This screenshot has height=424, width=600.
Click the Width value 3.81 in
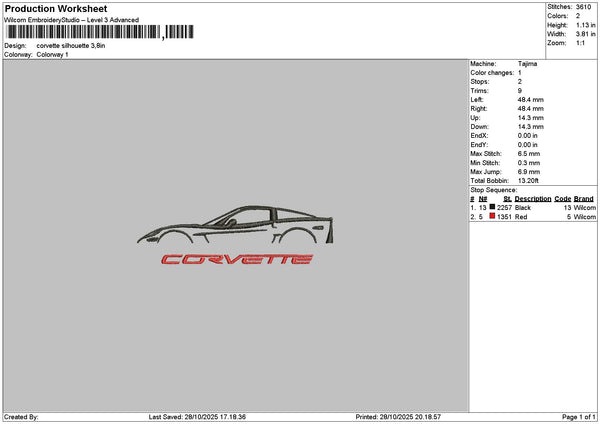[x=585, y=34]
